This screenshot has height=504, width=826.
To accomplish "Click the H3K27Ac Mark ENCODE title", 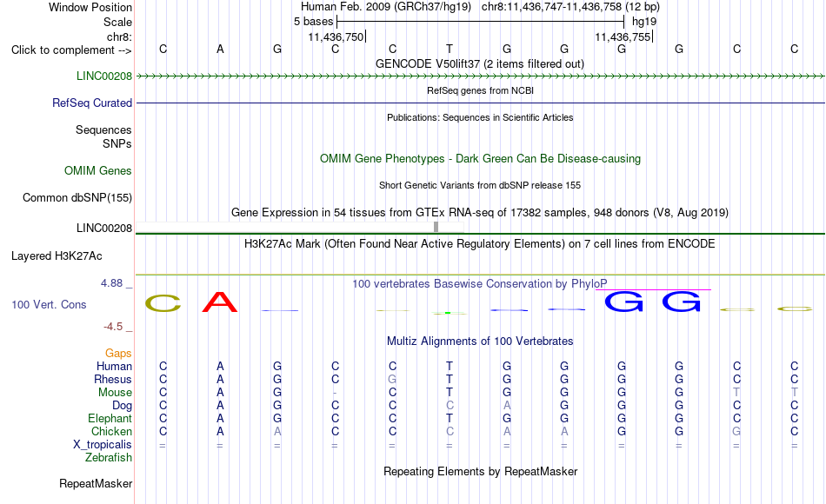I will (x=480, y=244).
